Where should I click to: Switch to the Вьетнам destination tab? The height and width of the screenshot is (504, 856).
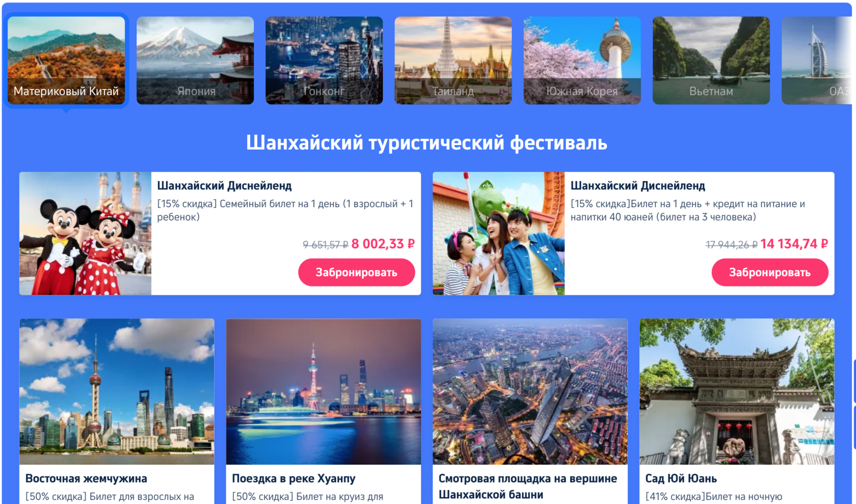(711, 61)
